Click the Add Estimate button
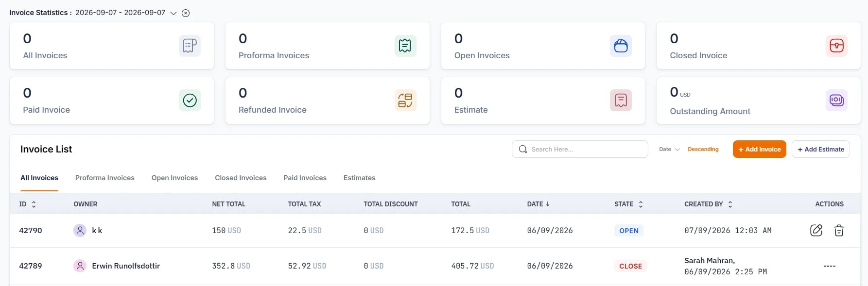 [820, 149]
